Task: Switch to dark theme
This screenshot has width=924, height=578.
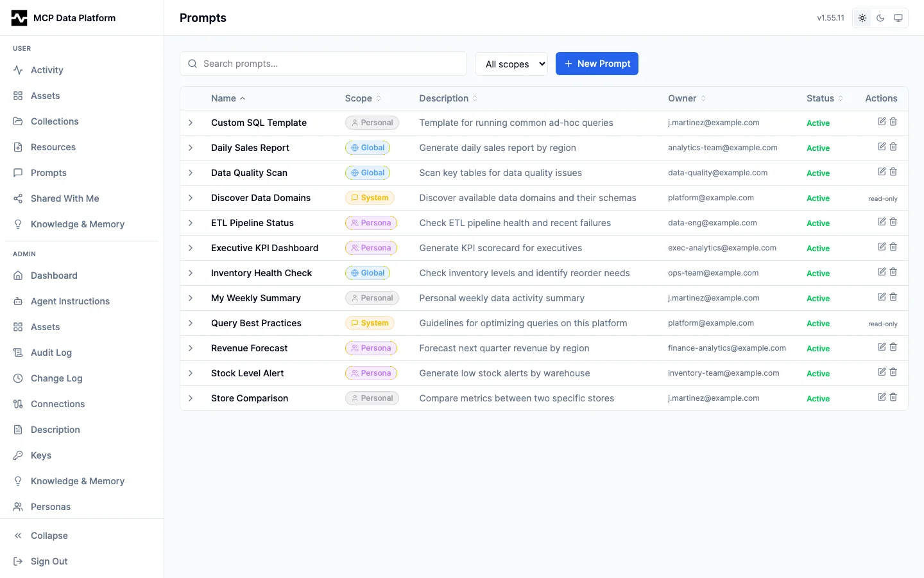Action: [880, 18]
